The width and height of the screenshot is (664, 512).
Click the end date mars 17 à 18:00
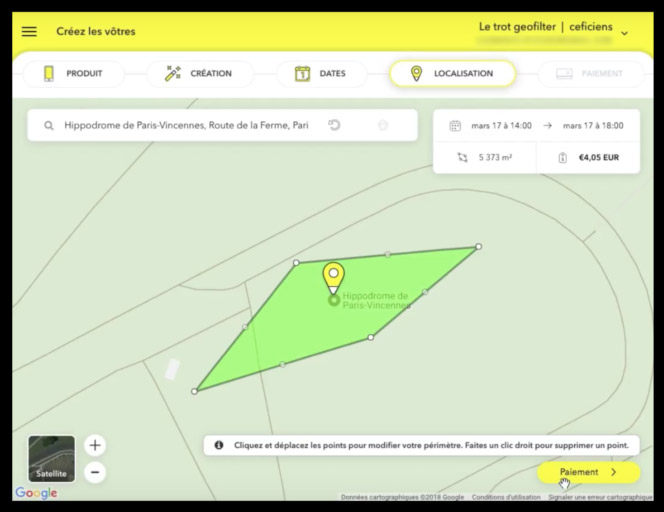pyautogui.click(x=593, y=126)
